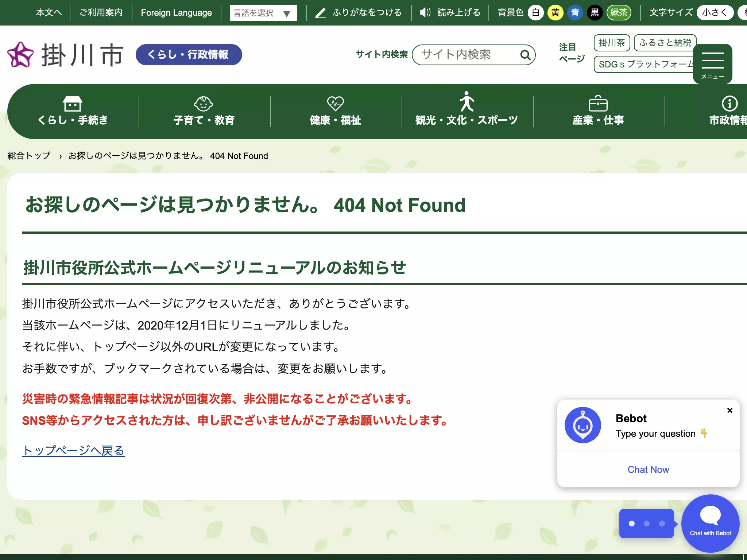
Task: Click Chat Now in Bebot popup
Action: pos(648,470)
